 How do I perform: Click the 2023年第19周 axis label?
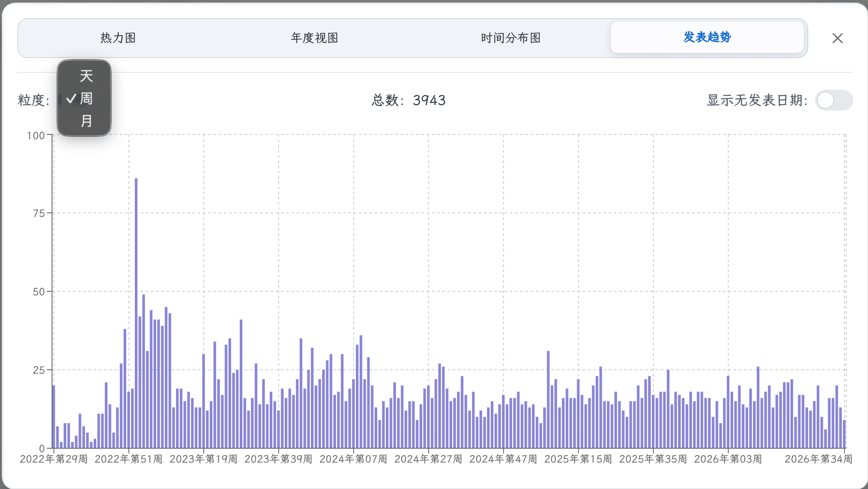[x=203, y=459]
